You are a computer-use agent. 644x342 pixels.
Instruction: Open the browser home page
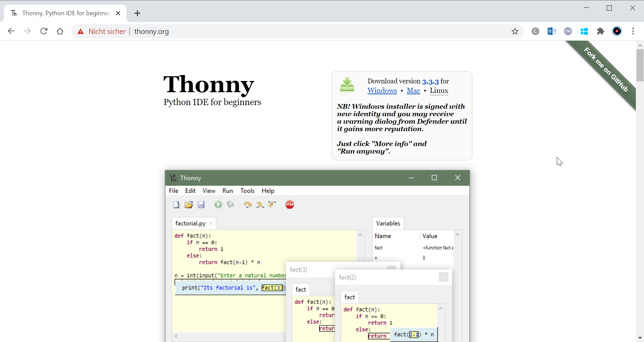click(60, 31)
